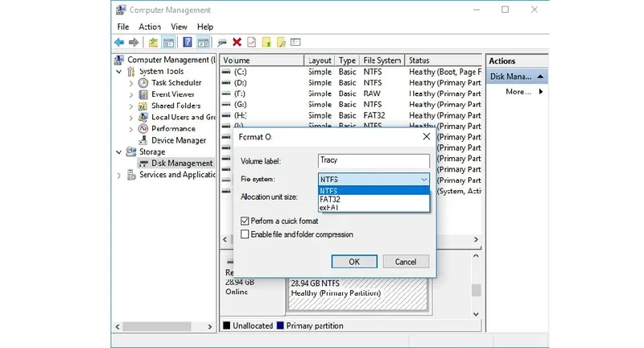
Task: Click the Computer Management window title icon
Action: coord(121,10)
